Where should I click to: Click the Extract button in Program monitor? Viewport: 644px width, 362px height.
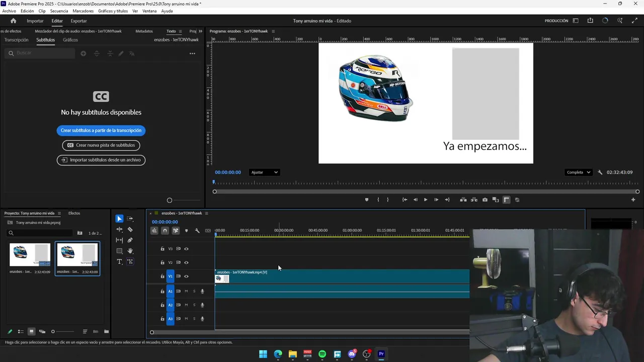(x=474, y=200)
